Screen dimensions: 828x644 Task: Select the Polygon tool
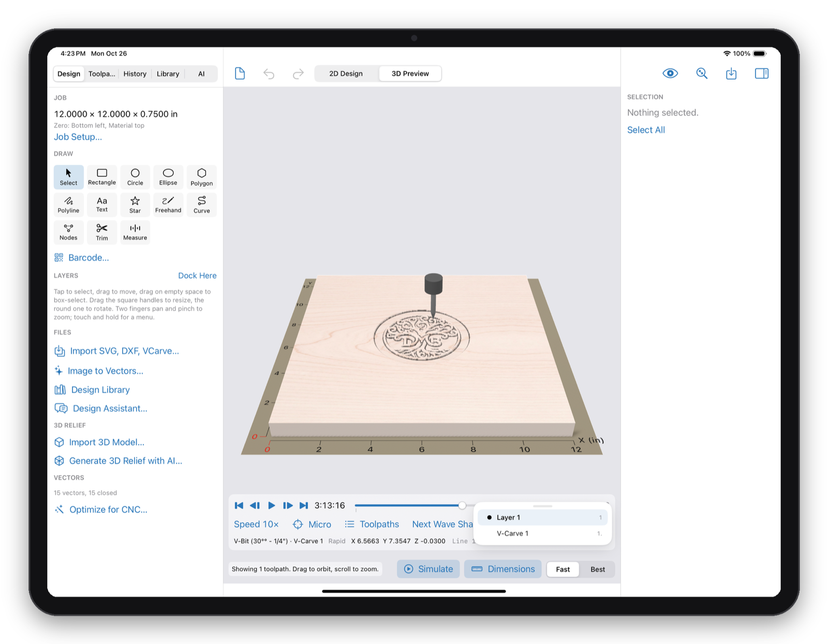(x=202, y=177)
